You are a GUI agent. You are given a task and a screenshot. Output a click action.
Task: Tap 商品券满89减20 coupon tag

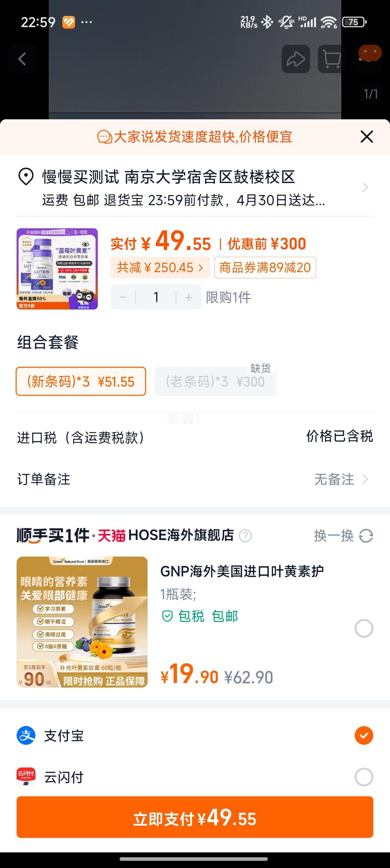coord(265,268)
